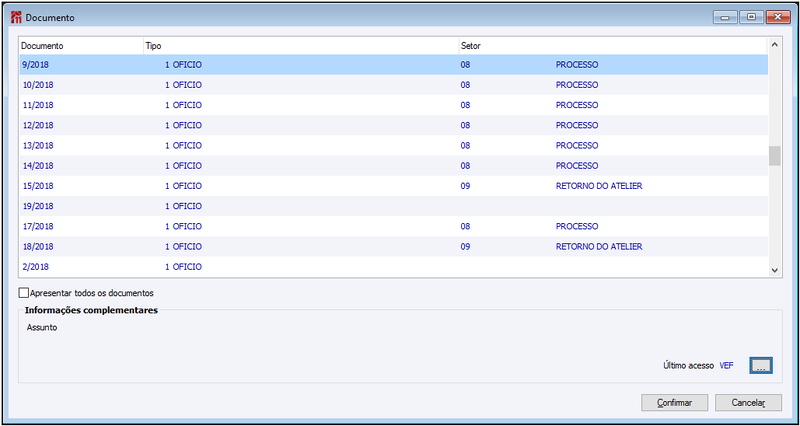Click RETORNO DO ATELIER in row 15/2018

[x=599, y=186]
